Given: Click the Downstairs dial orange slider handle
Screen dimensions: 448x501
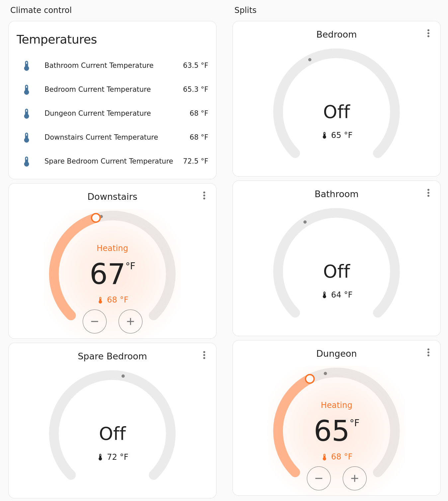Looking at the screenshot, I should 96,218.
